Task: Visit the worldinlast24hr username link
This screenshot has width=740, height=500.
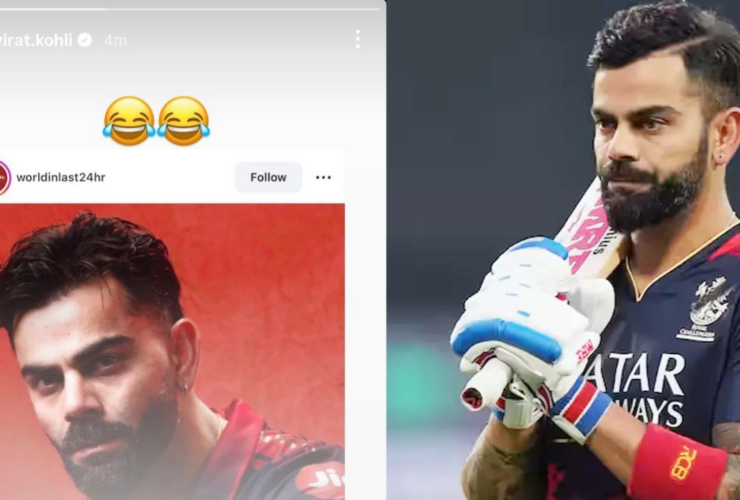Action: tap(61, 178)
